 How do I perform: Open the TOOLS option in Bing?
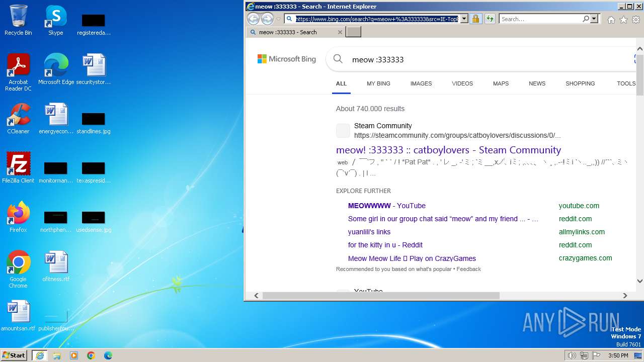(x=626, y=83)
